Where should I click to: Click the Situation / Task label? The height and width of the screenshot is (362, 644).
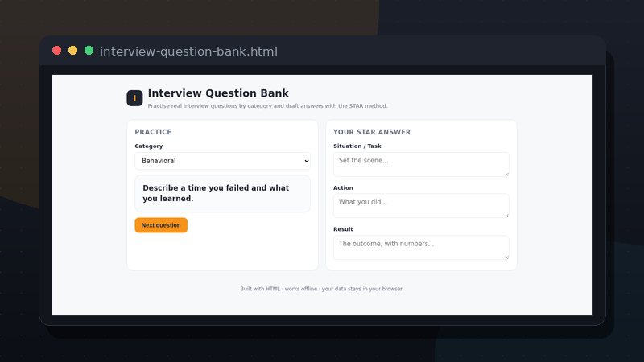coord(357,146)
